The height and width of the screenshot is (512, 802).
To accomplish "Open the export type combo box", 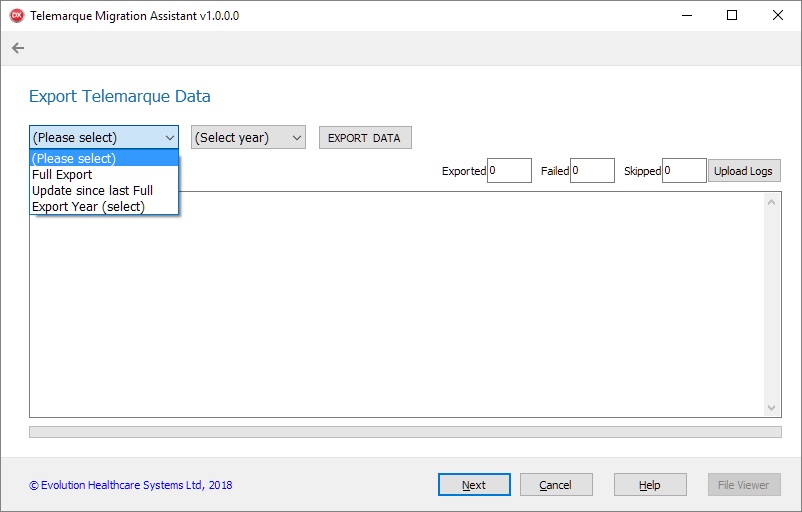I will tap(104, 138).
